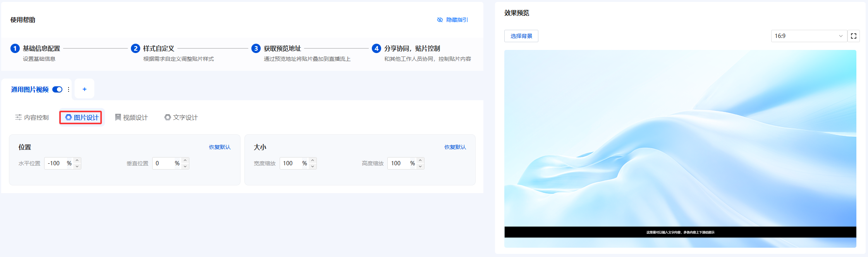
Task: Click the 高度缩放 input field
Action: (x=399, y=163)
